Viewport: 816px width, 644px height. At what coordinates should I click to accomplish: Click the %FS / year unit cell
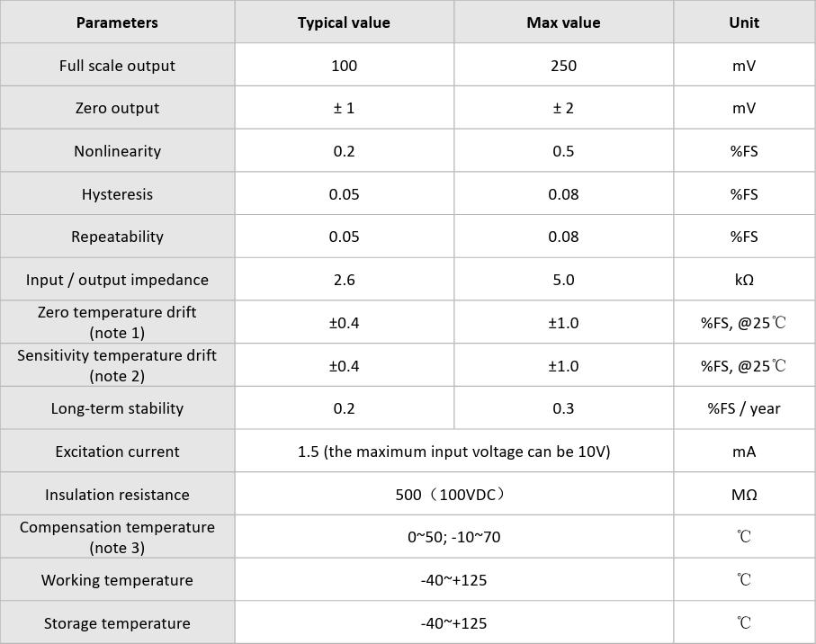[744, 408]
